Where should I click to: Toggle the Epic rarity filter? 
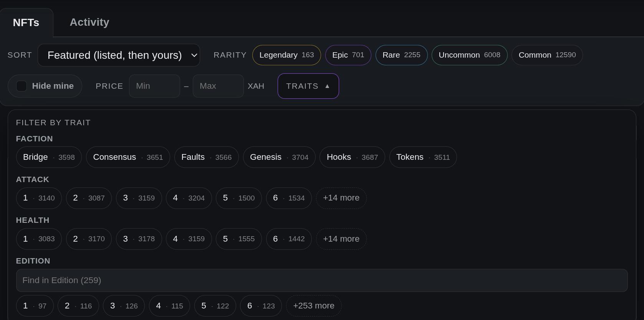point(348,55)
